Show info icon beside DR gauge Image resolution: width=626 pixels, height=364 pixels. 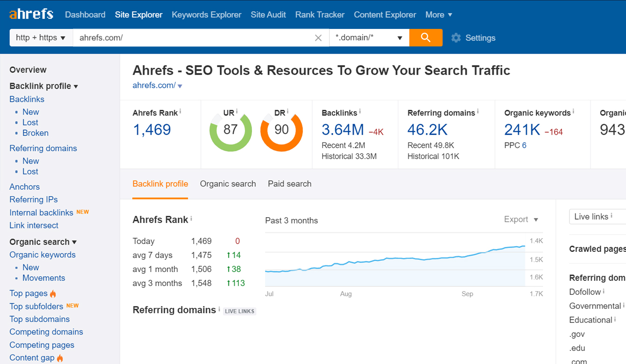point(288,112)
